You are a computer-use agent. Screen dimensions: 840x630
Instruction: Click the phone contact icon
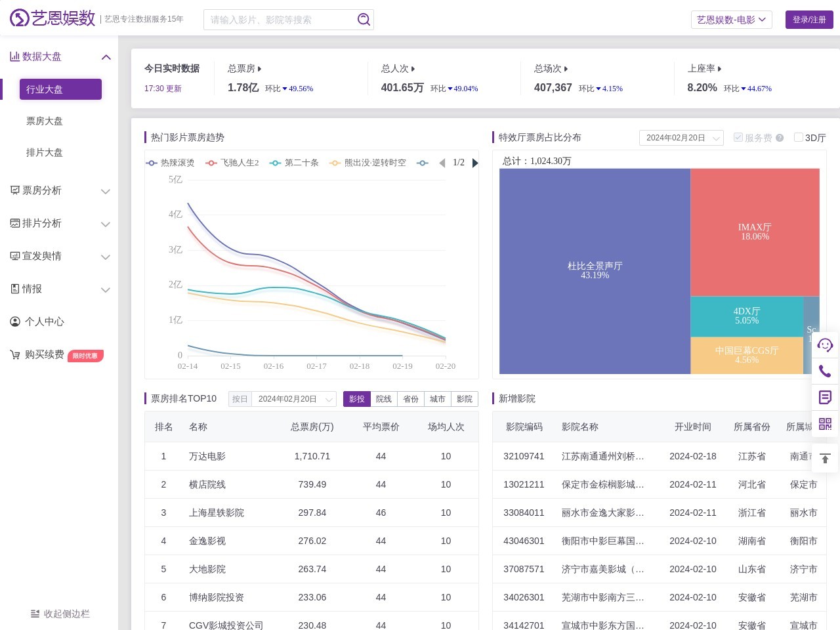825,371
